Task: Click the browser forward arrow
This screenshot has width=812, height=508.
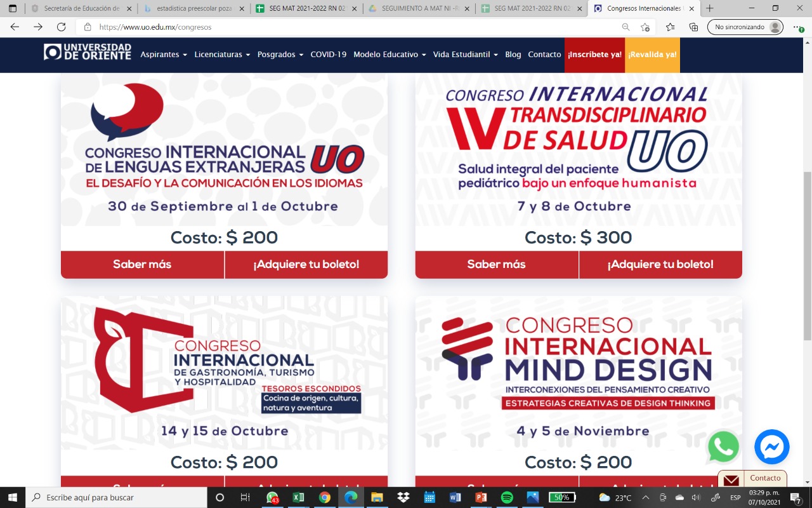Action: pos(38,27)
